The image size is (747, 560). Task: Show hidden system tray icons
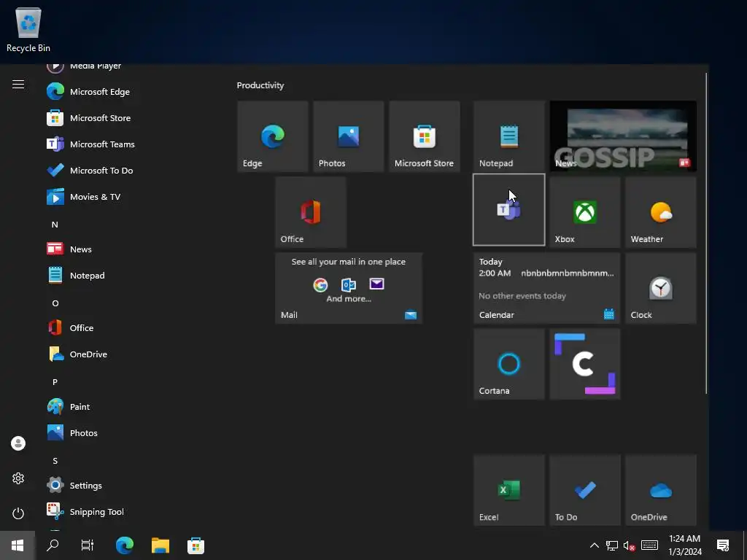tap(594, 545)
